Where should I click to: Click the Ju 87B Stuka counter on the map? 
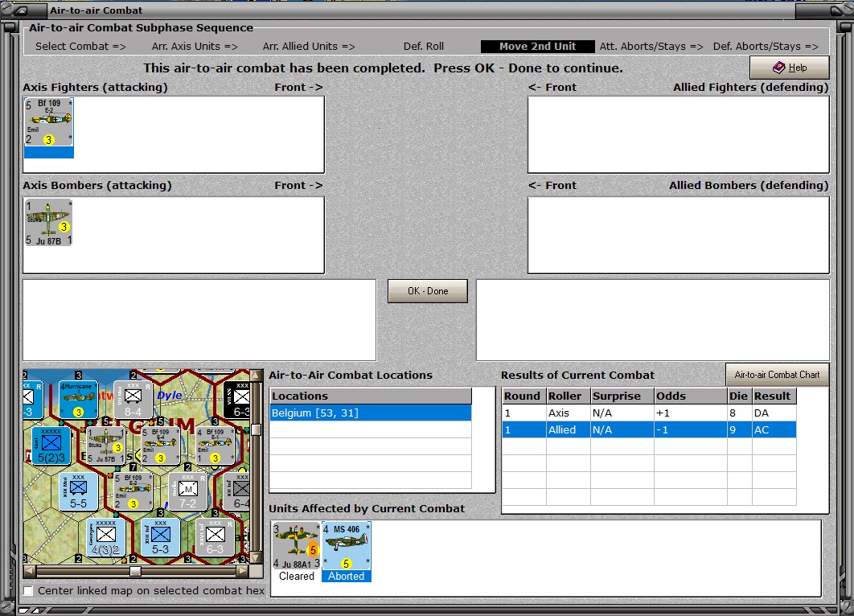[x=105, y=446]
